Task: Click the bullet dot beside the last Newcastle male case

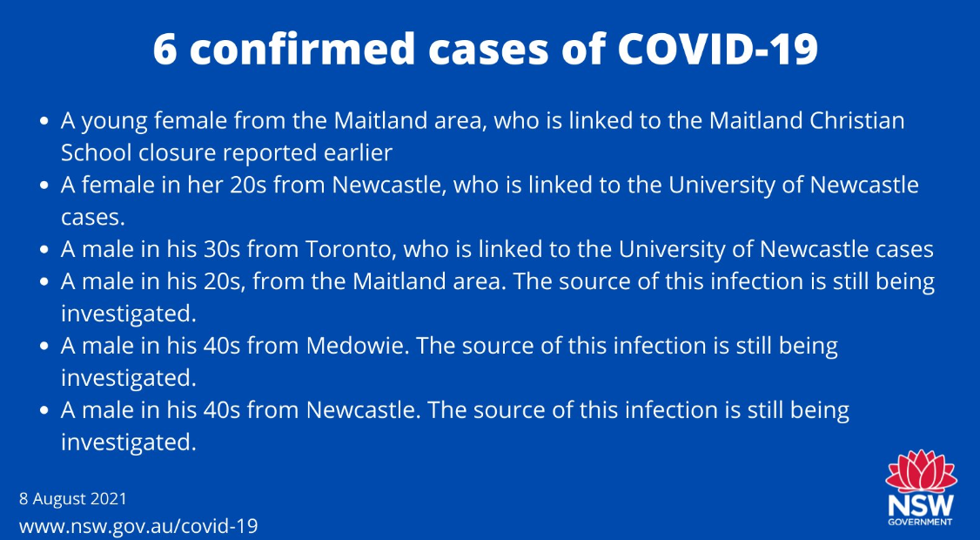Action: pyautogui.click(x=45, y=410)
